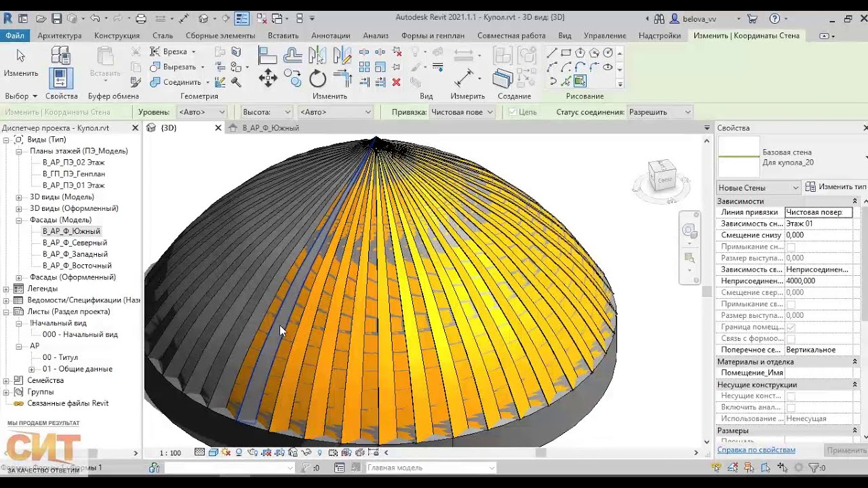Open the Управление ribbon tab
868x488 pixels.
[605, 35]
